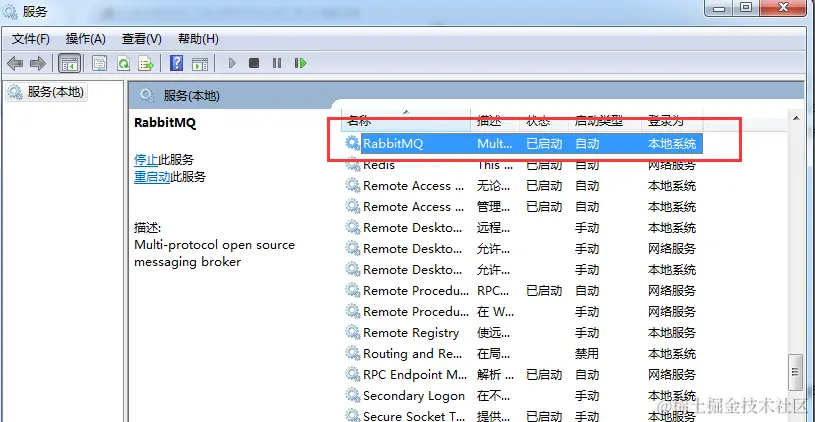Open the 操作(A) menu
This screenshot has height=422, width=815.
point(86,39)
